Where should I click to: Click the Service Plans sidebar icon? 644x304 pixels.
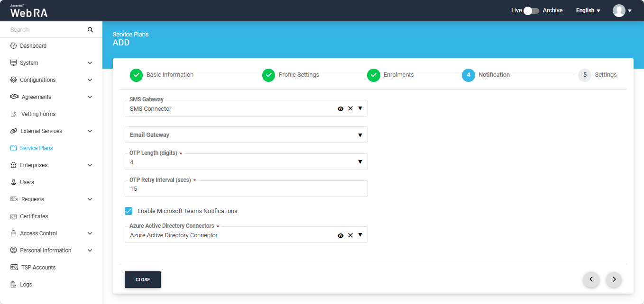(13, 148)
